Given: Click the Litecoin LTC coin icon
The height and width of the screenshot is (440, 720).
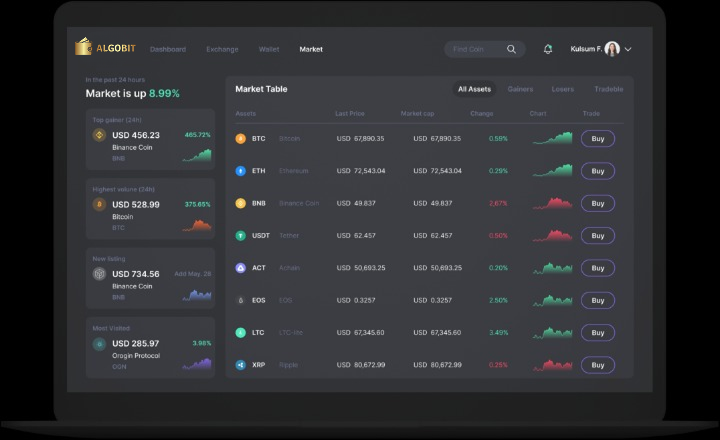Looking at the screenshot, I should (x=240, y=333).
